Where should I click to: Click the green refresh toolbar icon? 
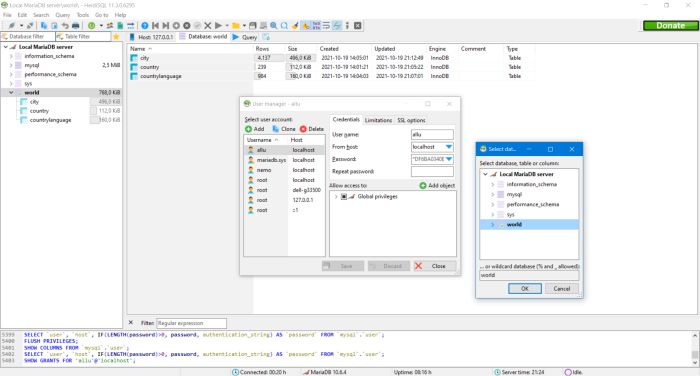tap(92, 25)
